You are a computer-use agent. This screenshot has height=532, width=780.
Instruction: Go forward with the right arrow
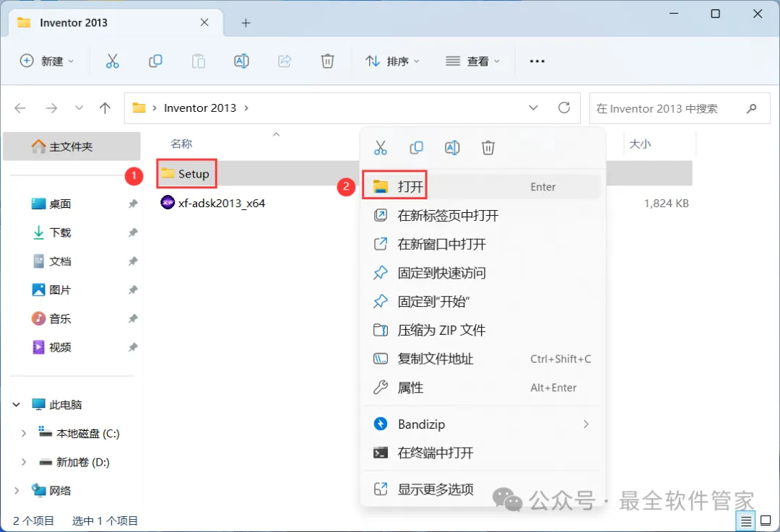pos(51,108)
